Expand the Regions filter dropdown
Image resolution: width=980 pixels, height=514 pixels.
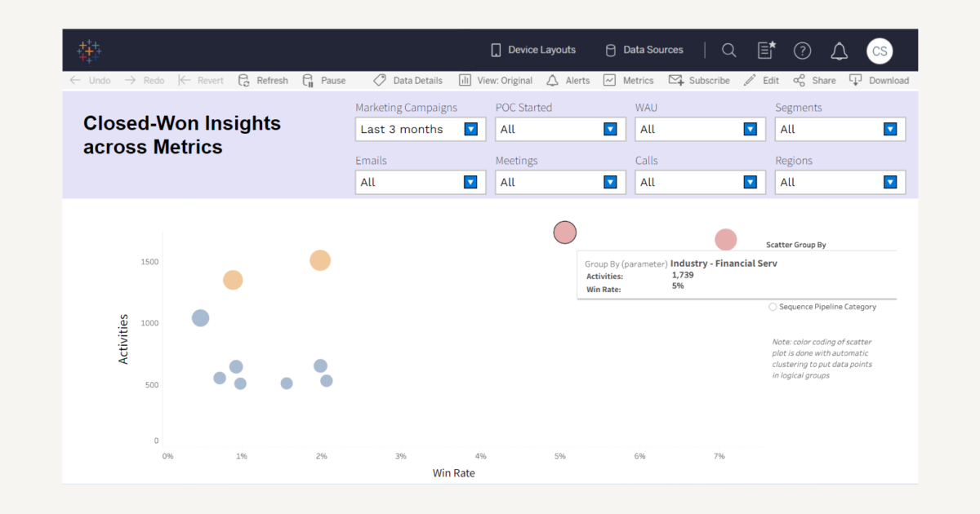(x=890, y=182)
